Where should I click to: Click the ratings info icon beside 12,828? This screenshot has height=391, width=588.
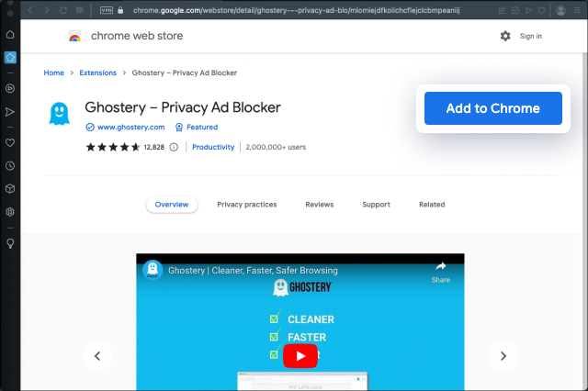tap(174, 147)
